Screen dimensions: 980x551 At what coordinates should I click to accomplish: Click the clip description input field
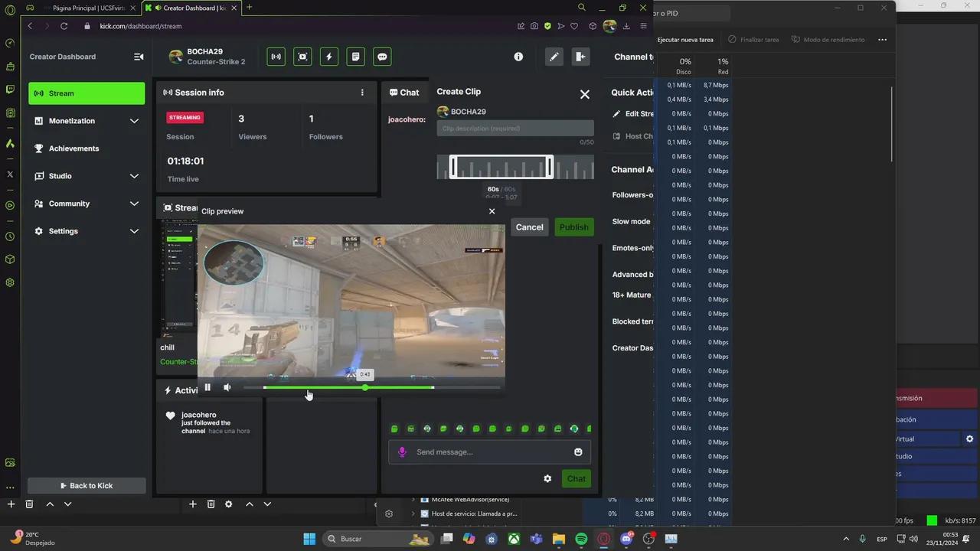(x=515, y=129)
